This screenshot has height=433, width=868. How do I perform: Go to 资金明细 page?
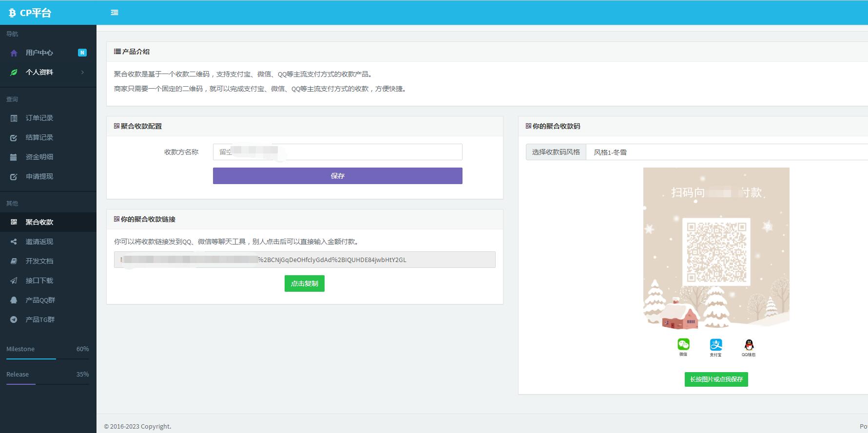(39, 157)
